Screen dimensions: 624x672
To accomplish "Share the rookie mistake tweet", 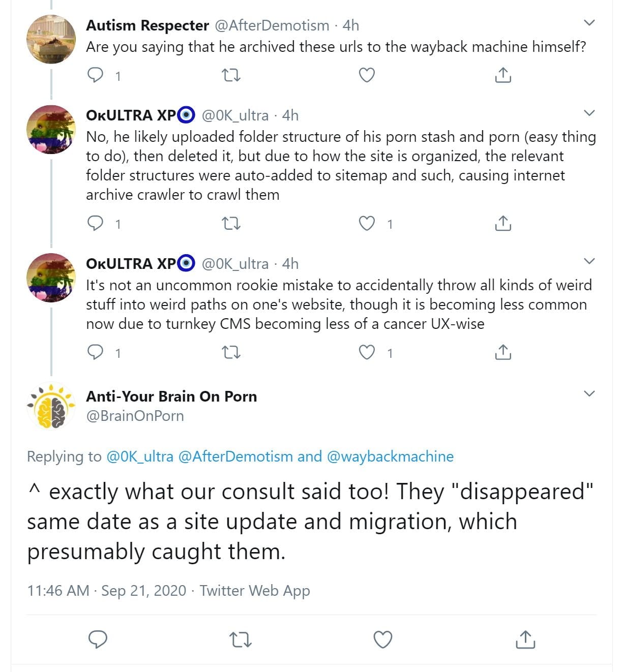I will point(502,352).
